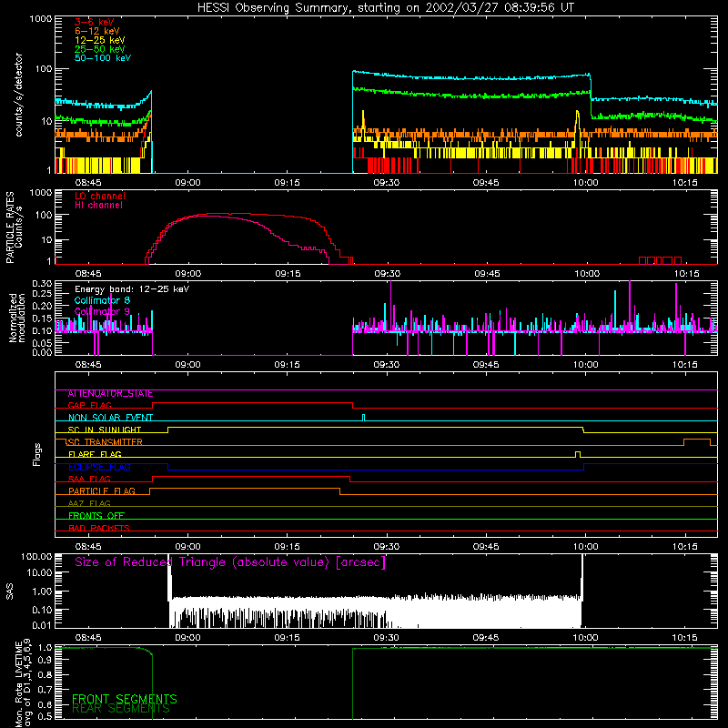
Task: Click the SC_TRANSMITTER flag label
Action: pyautogui.click(x=106, y=442)
